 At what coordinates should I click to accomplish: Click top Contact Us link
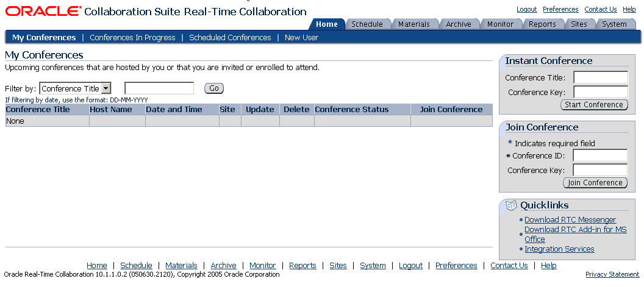601,9
